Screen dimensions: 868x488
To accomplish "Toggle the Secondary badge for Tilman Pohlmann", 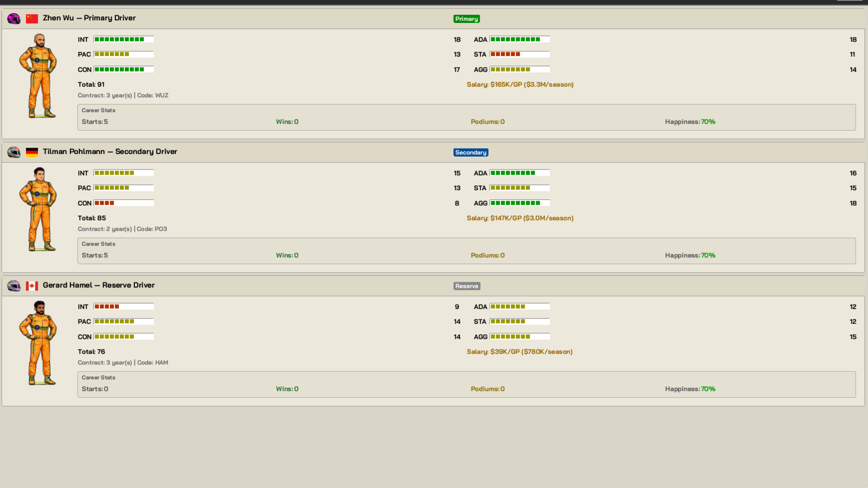I will 471,152.
